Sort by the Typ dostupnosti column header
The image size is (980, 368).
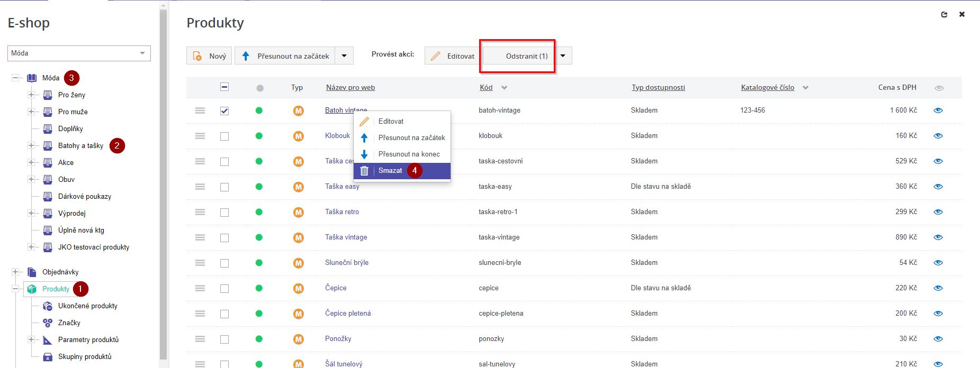click(658, 88)
